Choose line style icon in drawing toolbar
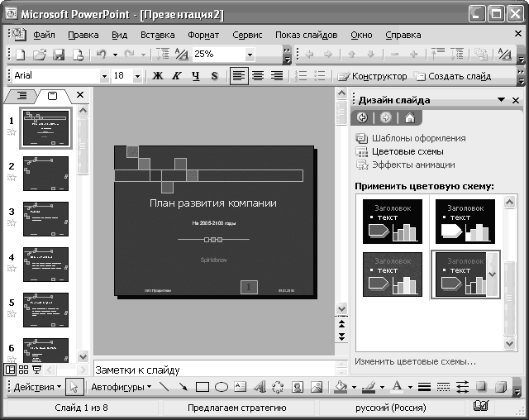 point(424,387)
